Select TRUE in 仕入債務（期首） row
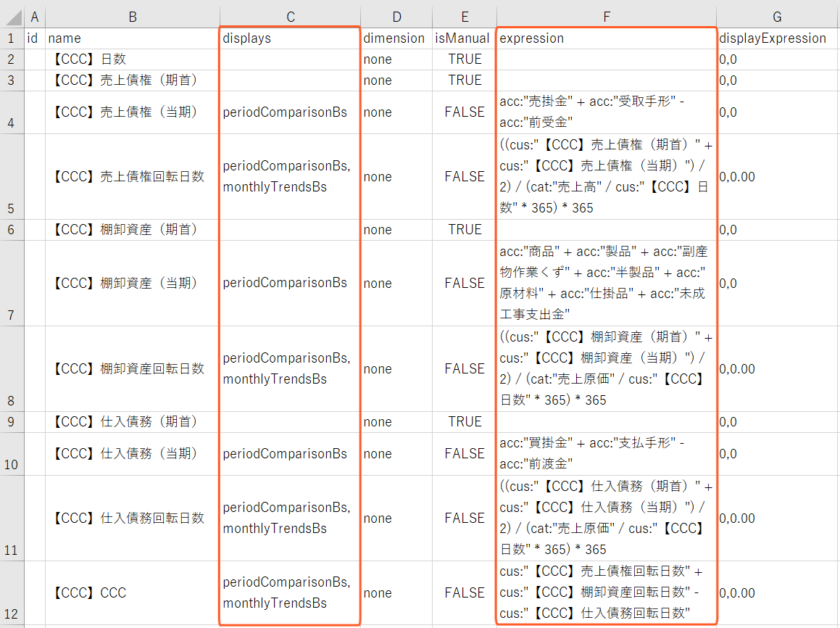Image resolution: width=840 pixels, height=628 pixels. [465, 422]
